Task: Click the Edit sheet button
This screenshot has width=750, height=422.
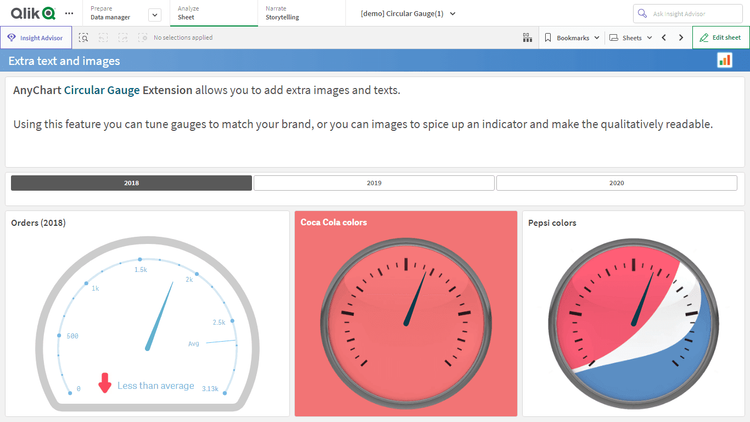Action: [720, 37]
